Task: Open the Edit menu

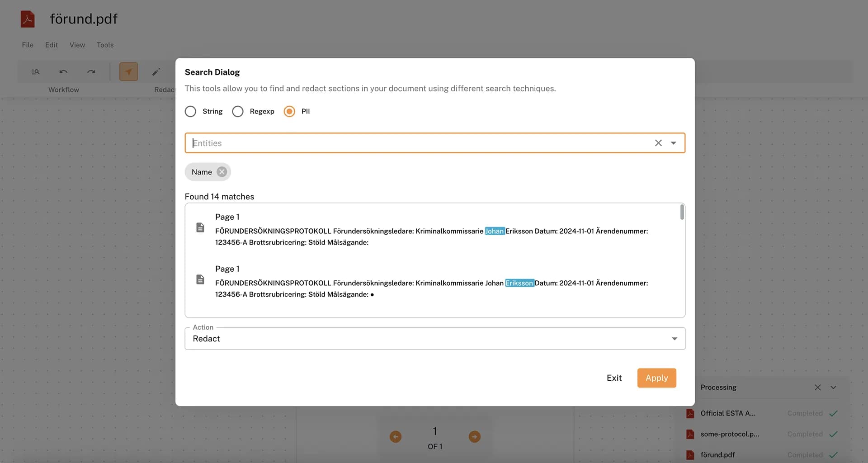Action: pyautogui.click(x=51, y=45)
